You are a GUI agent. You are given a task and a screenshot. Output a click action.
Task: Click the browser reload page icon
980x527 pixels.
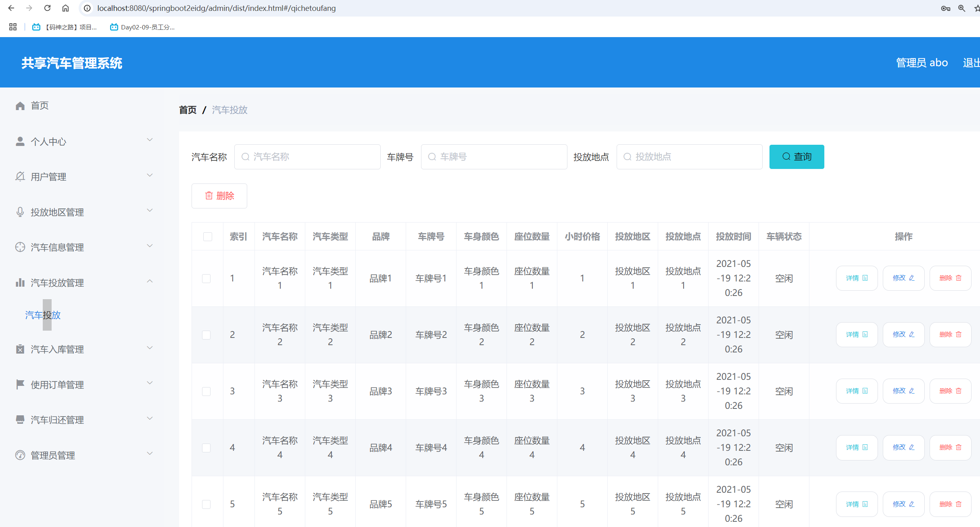tap(47, 8)
